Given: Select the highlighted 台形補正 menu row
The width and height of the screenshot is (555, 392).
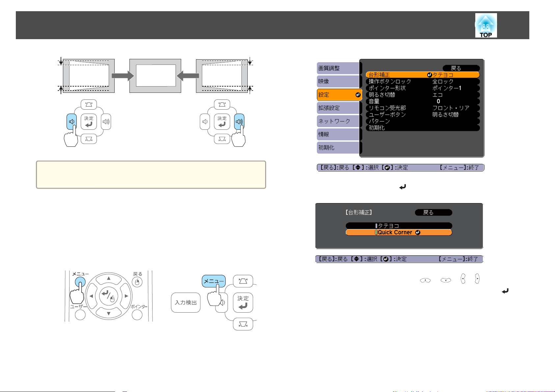Looking at the screenshot, I should coord(423,75).
